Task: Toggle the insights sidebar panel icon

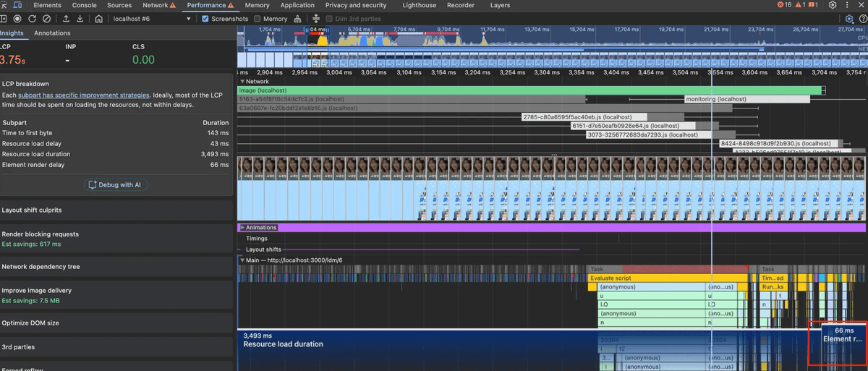Action: point(3,19)
